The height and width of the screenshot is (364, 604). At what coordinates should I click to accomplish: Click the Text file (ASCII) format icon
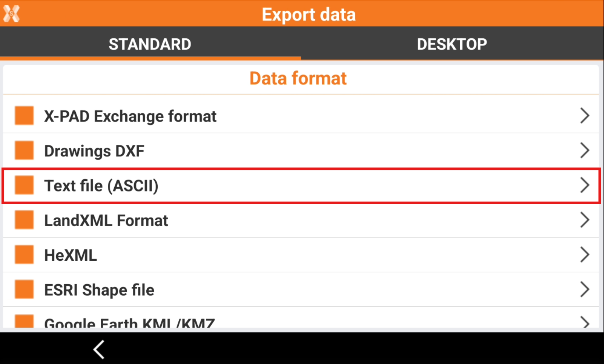(24, 185)
